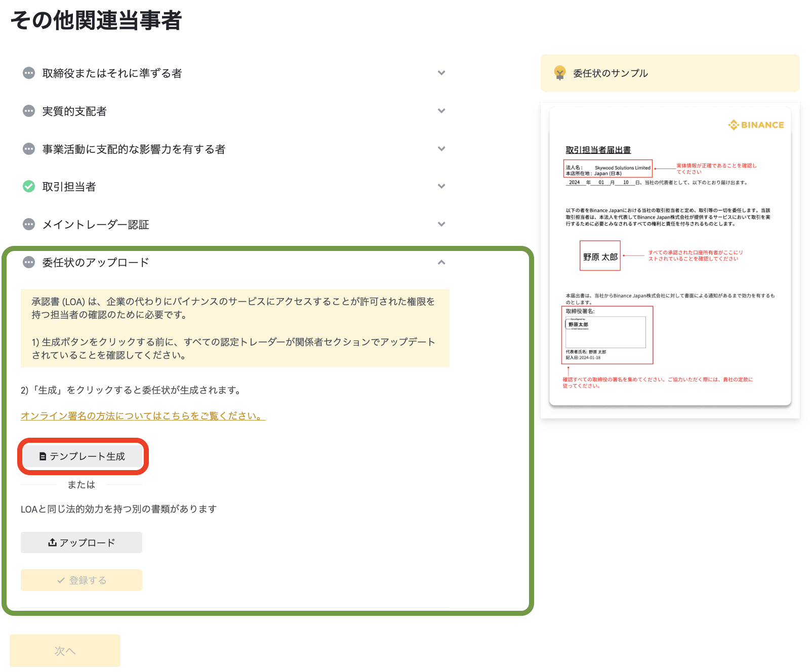This screenshot has height=672, width=810.
Task: Click the green checkmark icon beside 取引担当者
Action: (x=29, y=186)
